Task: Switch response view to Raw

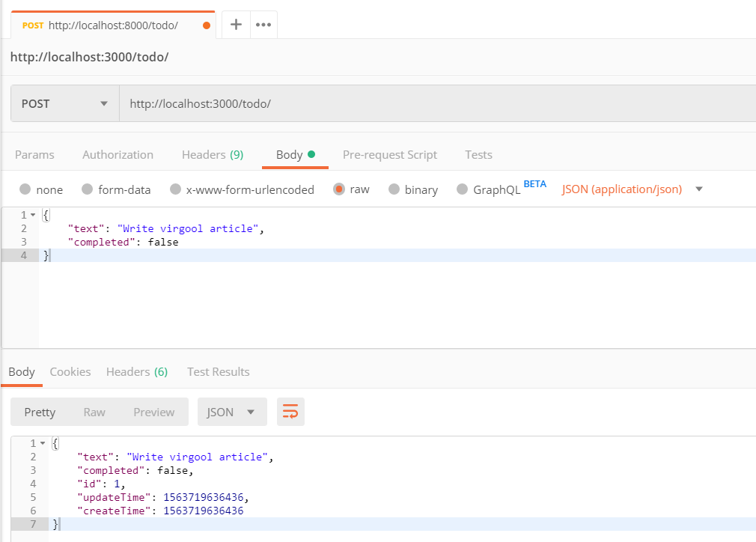Action: coord(94,412)
